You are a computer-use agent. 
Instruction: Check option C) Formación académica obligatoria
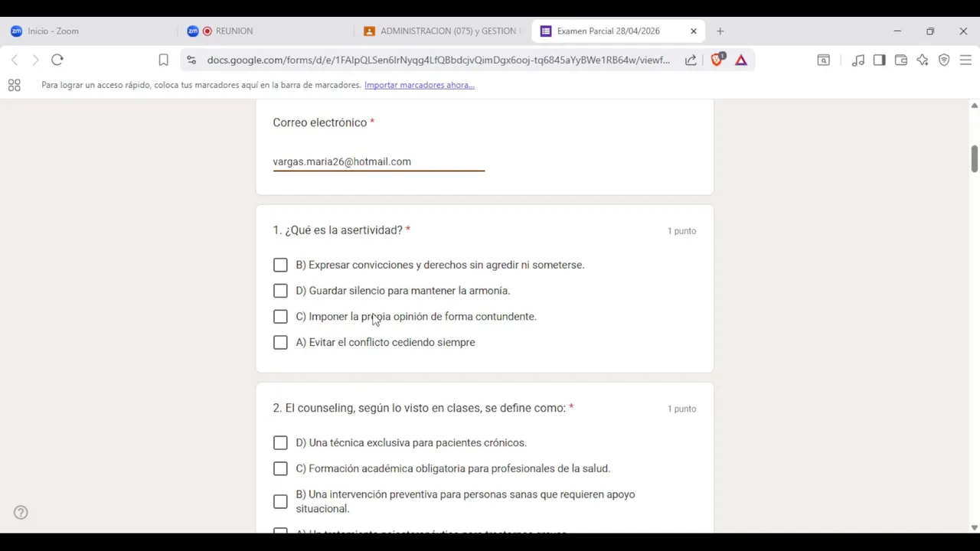coord(280,469)
